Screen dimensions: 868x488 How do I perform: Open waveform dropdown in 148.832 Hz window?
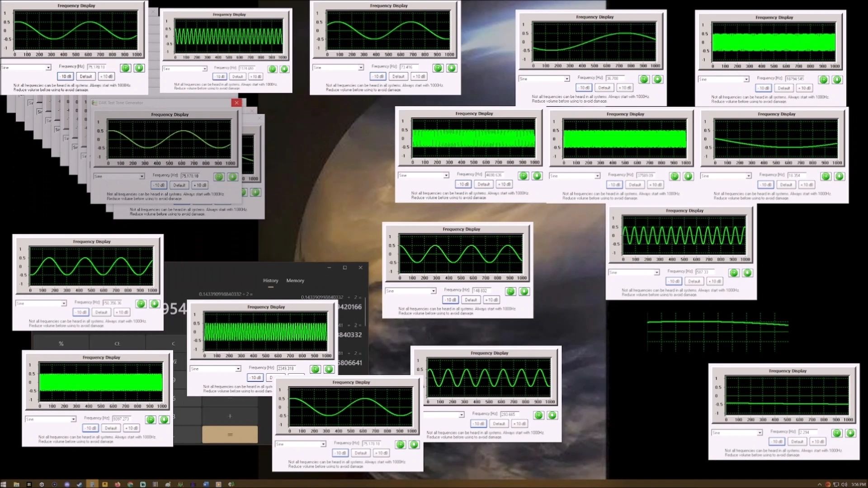(x=433, y=291)
